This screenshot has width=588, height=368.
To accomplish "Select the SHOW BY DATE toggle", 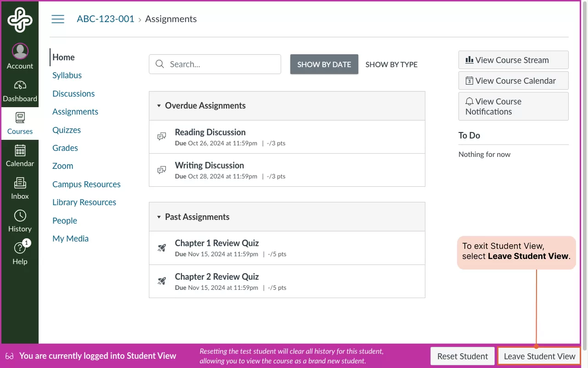I will click(324, 64).
